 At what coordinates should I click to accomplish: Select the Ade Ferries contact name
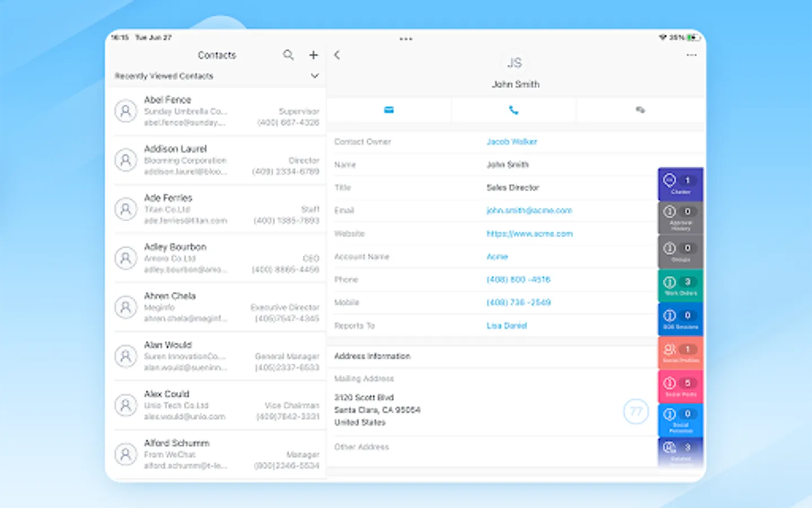[x=168, y=198]
